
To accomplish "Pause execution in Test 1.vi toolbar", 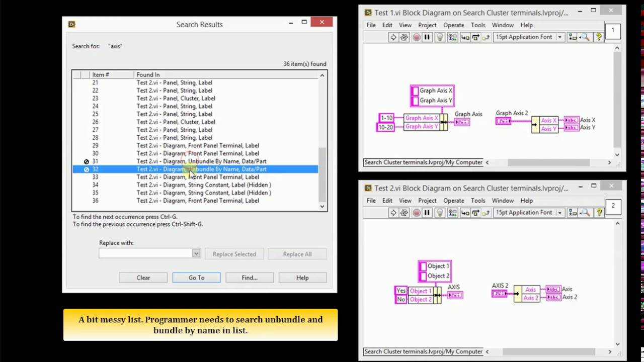I will (x=427, y=37).
